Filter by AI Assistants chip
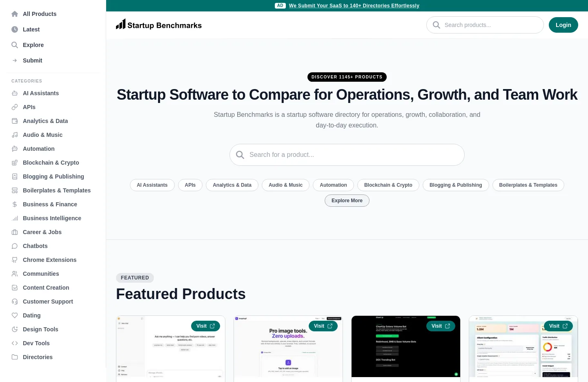Image resolution: width=588 pixels, height=382 pixels. coord(152,185)
